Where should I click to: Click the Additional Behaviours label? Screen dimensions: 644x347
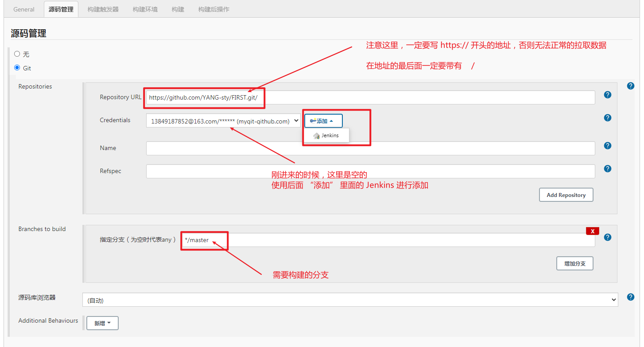click(x=48, y=320)
